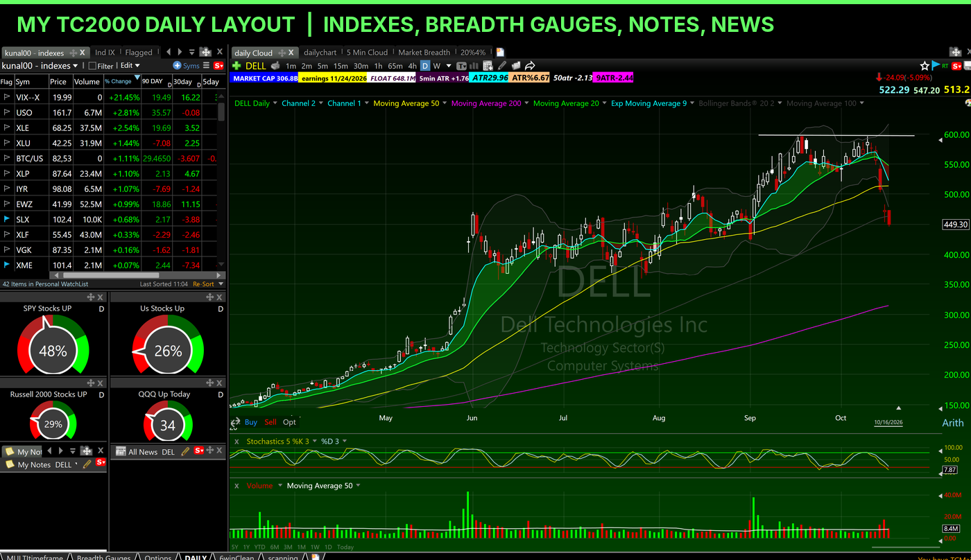Click the add-indicator grid icon in chart toolbar
971x560 pixels.
[x=488, y=66]
